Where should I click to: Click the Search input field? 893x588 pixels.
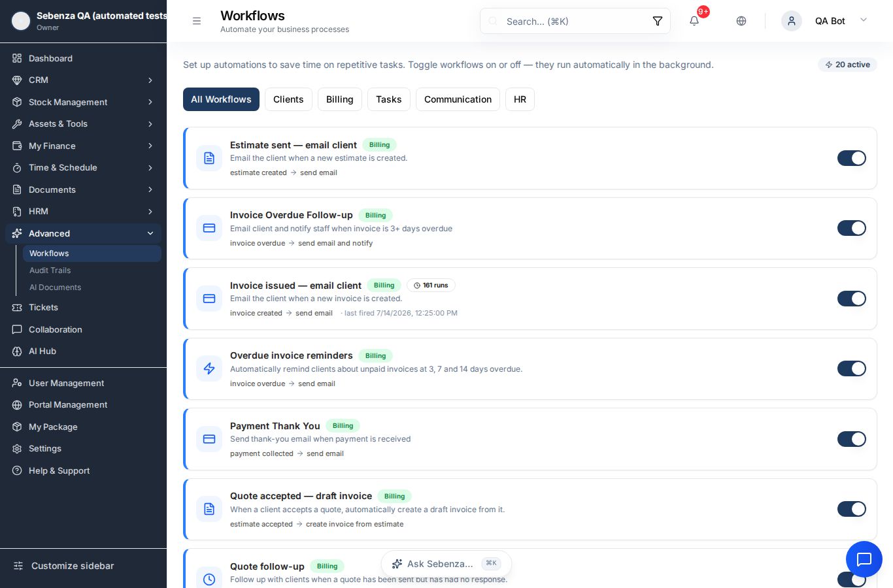tap(575, 21)
